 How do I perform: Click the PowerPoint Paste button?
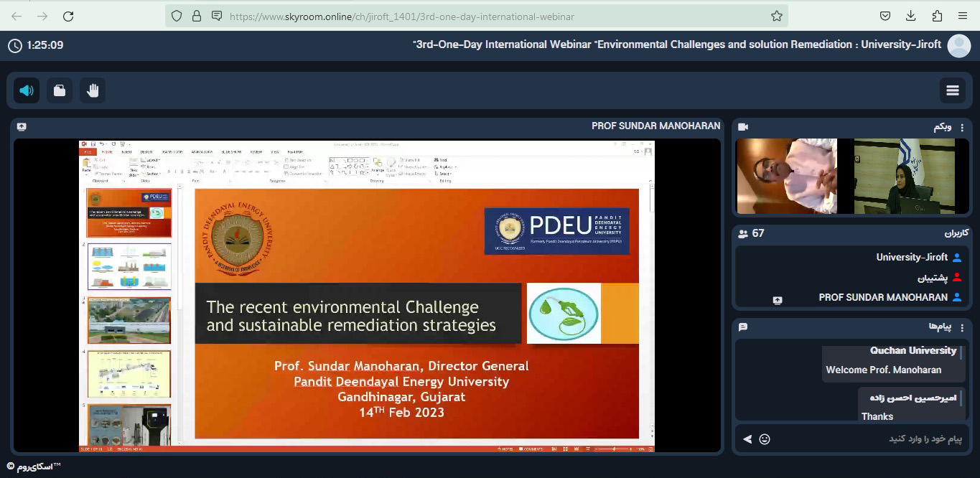point(86,167)
